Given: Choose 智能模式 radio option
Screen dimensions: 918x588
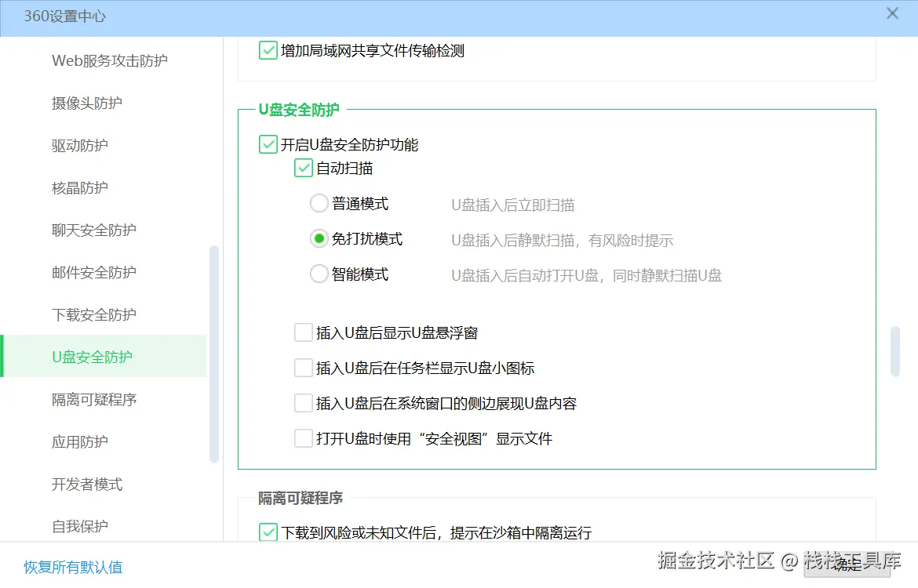Looking at the screenshot, I should pos(319,274).
